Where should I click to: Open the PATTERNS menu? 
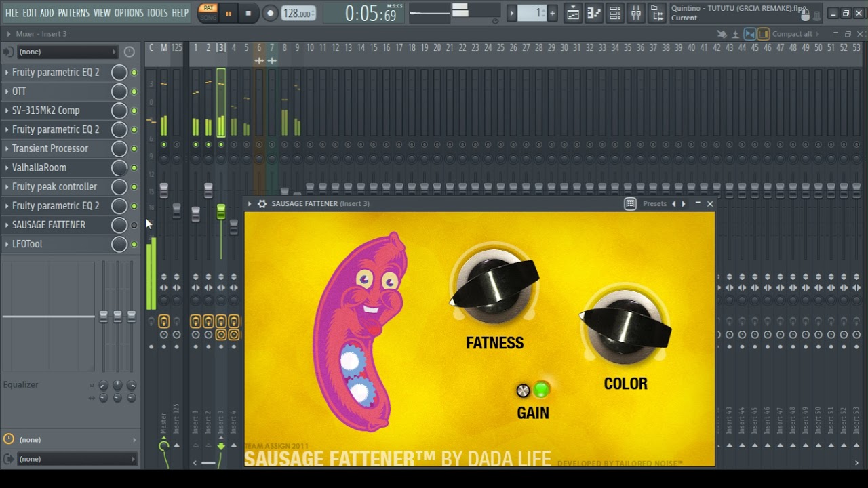(x=73, y=13)
